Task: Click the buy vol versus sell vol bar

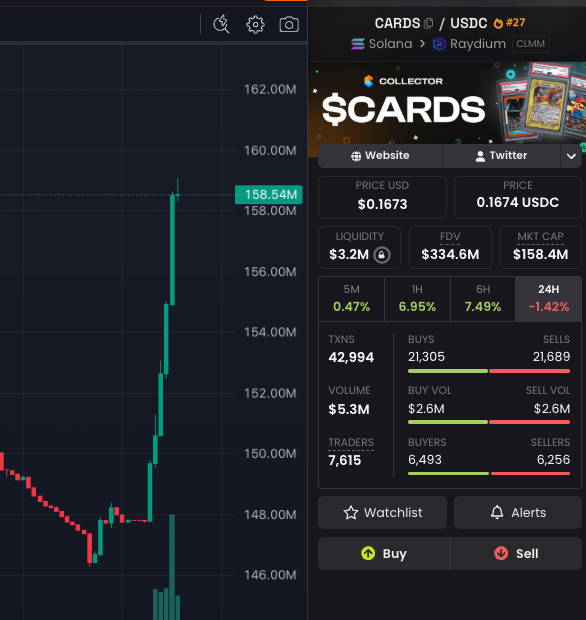Action: tap(489, 422)
